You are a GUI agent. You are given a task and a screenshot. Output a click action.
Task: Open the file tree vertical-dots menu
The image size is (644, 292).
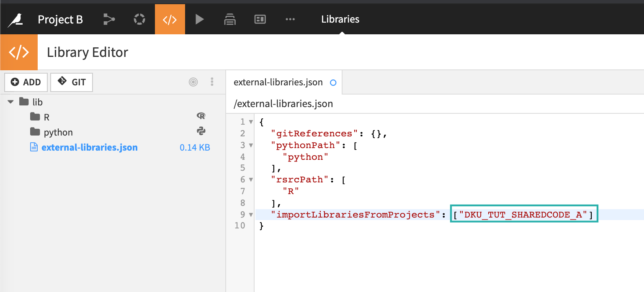pos(212,82)
